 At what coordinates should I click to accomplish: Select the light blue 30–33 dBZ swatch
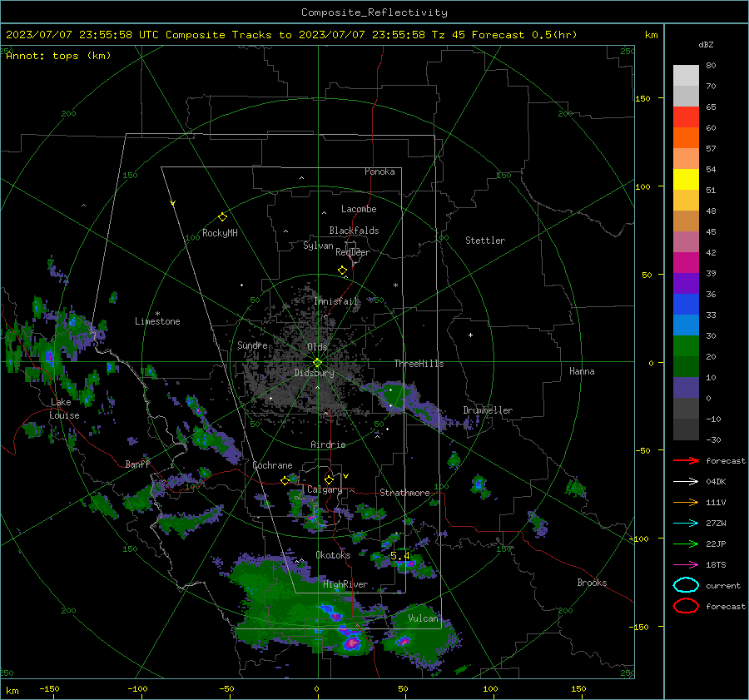tap(686, 325)
